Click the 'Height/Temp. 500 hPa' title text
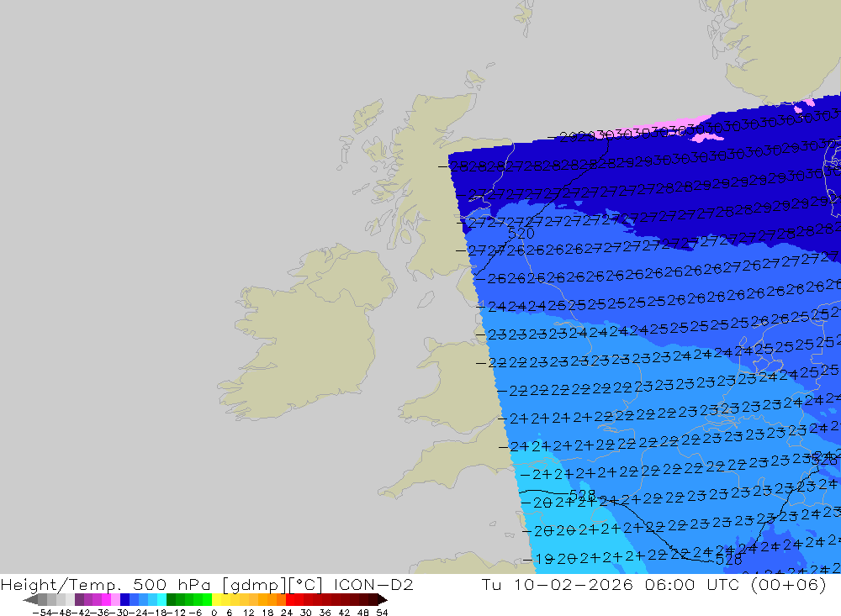 [x=106, y=584]
